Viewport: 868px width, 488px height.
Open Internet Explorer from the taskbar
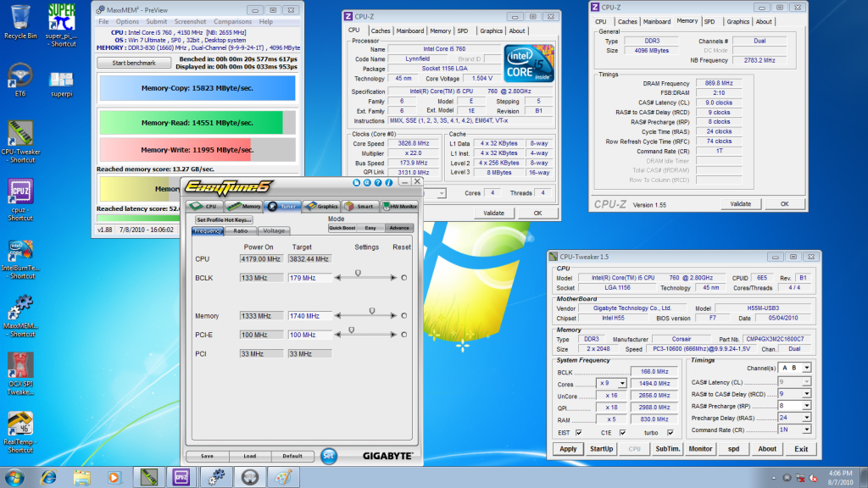[x=48, y=475]
